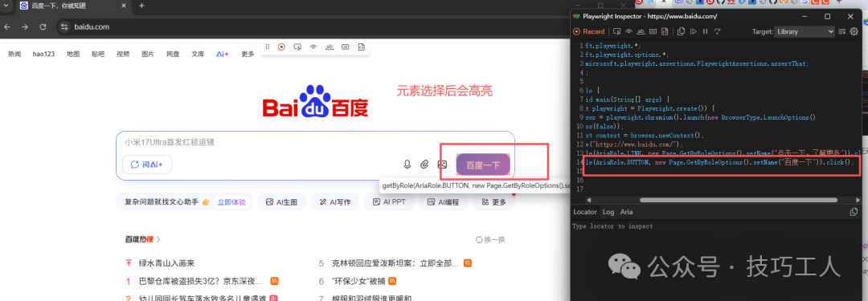This screenshot has height=301, width=868.
Task: Switch to the Aria tab
Action: (x=626, y=212)
